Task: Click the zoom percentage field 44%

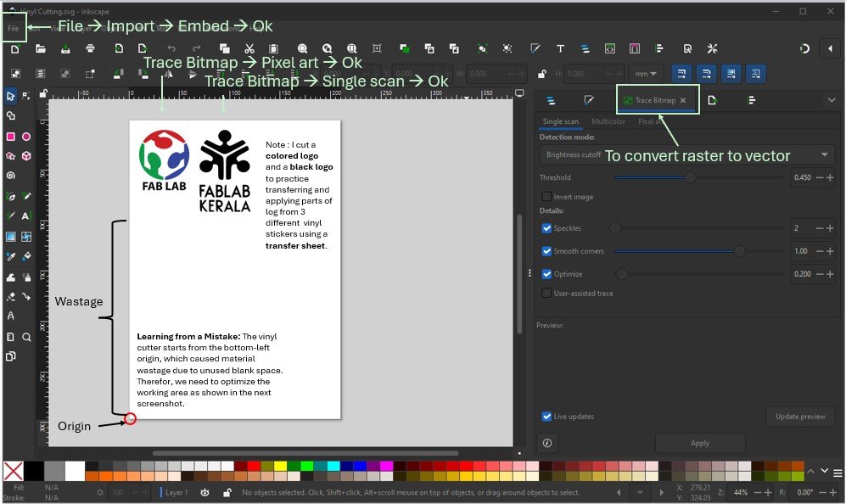Action: [741, 492]
